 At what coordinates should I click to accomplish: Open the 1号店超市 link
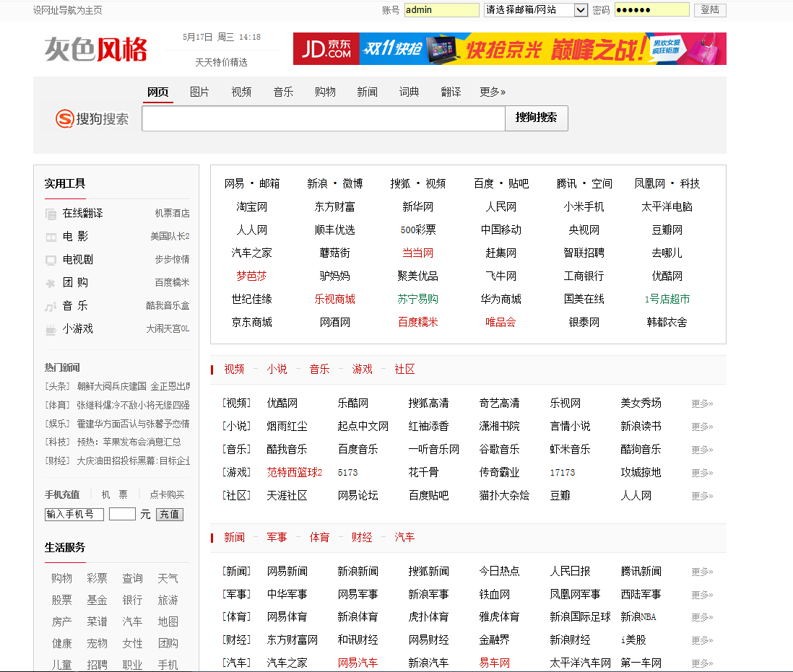(x=667, y=299)
